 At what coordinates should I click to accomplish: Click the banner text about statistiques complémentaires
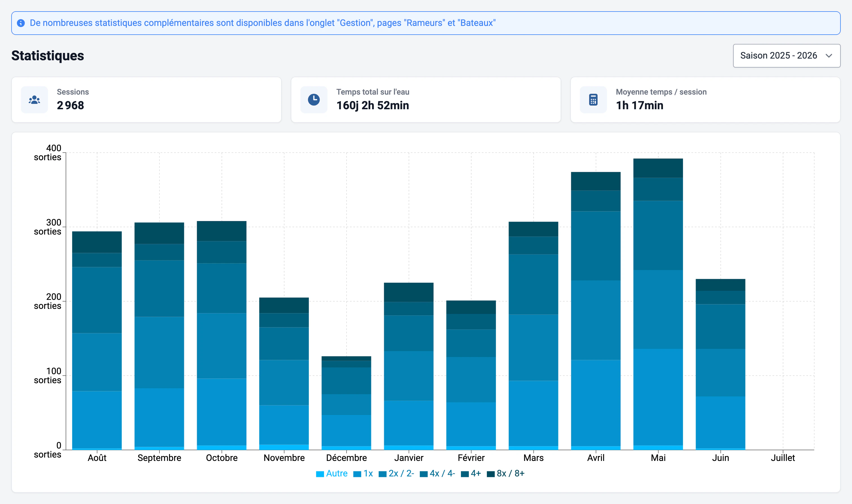(x=263, y=23)
